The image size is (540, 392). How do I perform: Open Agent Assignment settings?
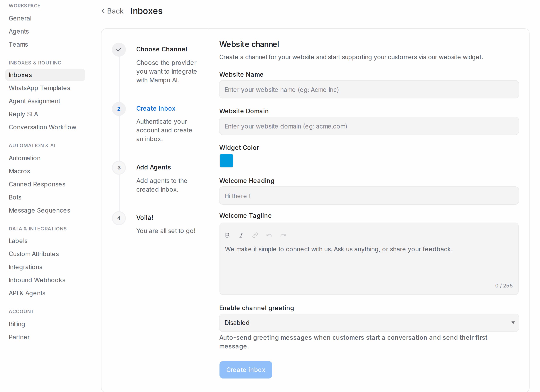point(35,101)
